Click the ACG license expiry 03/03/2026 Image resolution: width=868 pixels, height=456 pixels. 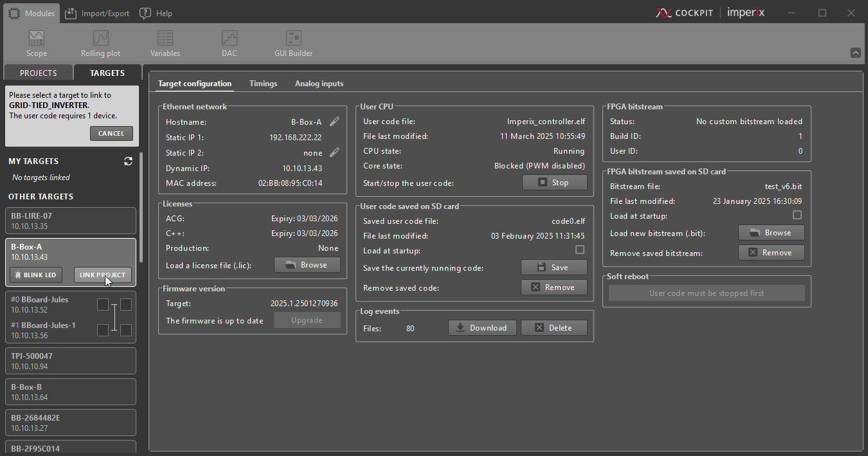(304, 219)
